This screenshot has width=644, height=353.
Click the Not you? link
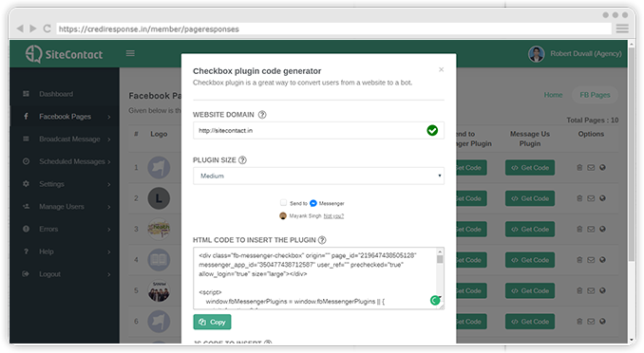pos(333,216)
